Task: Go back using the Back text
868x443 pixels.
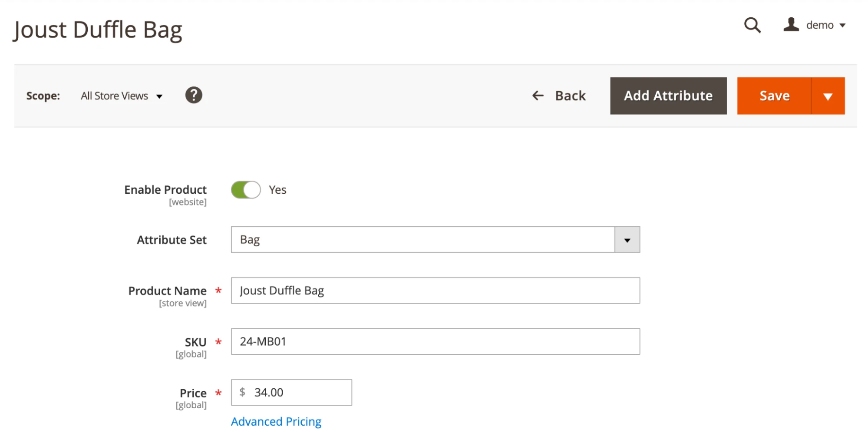Action: click(x=570, y=96)
